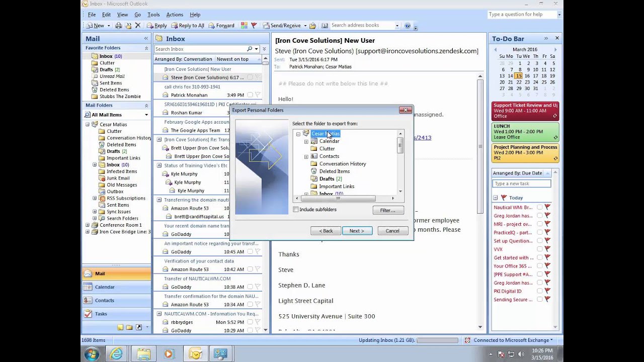Click the search magnifier in Search Inbox
The width and height of the screenshot is (644, 362).
(250, 49)
